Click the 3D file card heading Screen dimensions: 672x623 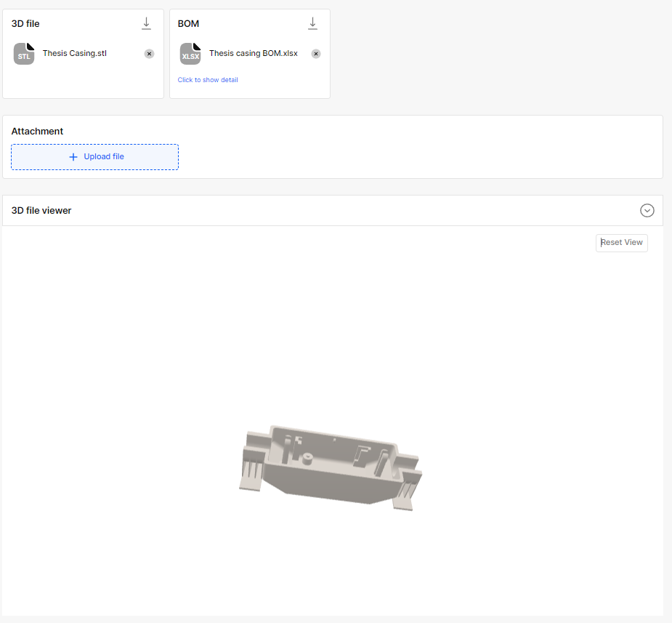[x=25, y=23]
